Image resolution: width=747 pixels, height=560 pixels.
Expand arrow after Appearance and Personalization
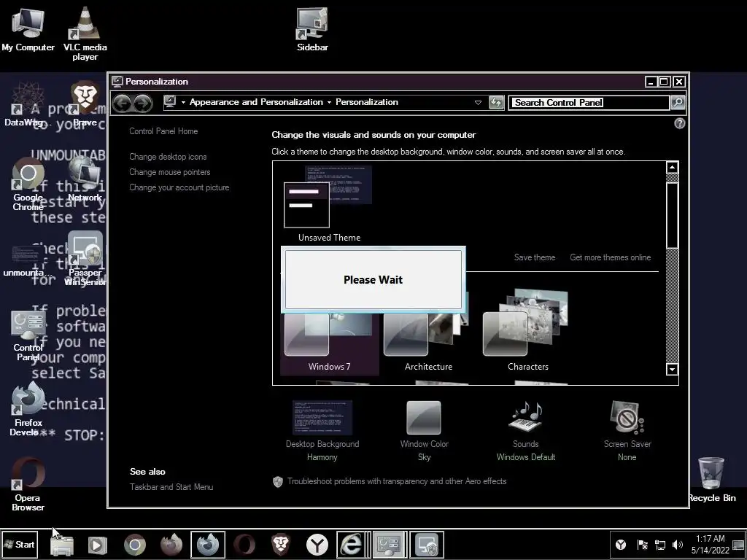click(x=329, y=102)
